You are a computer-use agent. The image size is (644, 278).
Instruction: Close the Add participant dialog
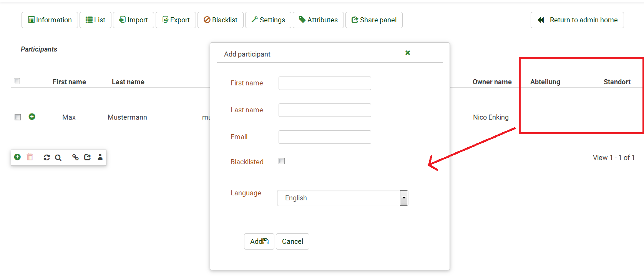(408, 53)
